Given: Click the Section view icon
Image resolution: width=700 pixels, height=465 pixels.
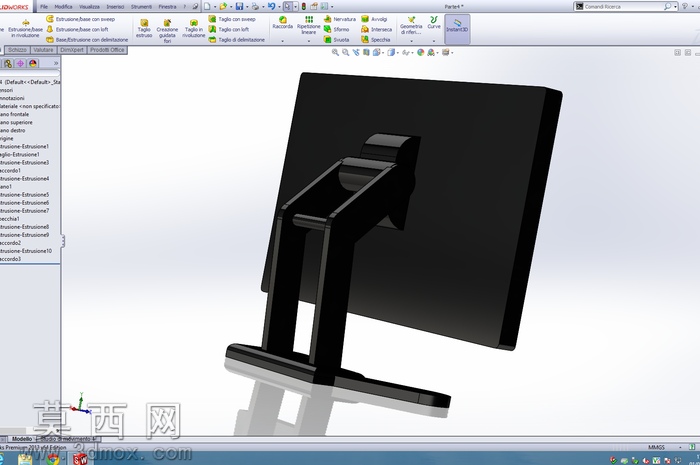Looking at the screenshot, I should 366,53.
